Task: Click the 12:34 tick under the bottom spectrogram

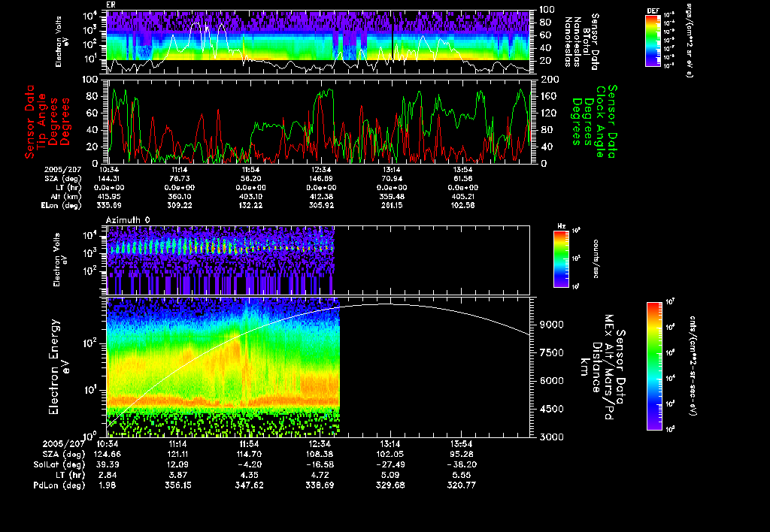Action: point(321,444)
